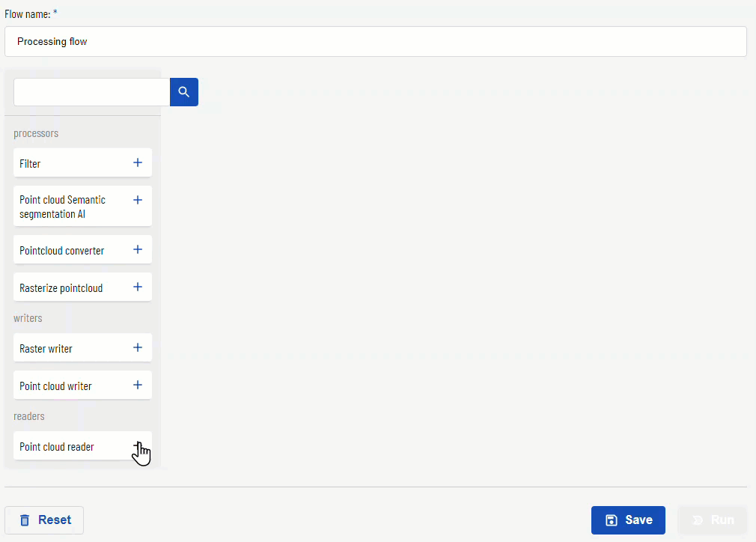756x542 pixels.
Task: Save the processing flow
Action: [628, 520]
